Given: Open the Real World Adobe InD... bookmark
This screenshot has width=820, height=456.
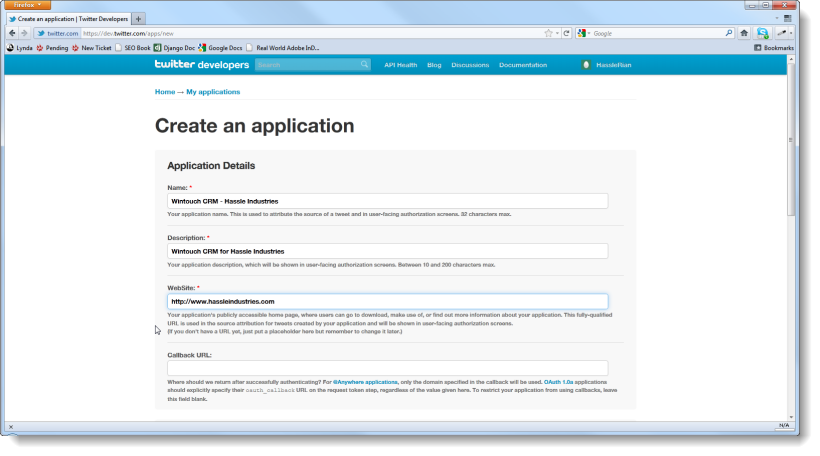Looking at the screenshot, I should click(x=282, y=48).
